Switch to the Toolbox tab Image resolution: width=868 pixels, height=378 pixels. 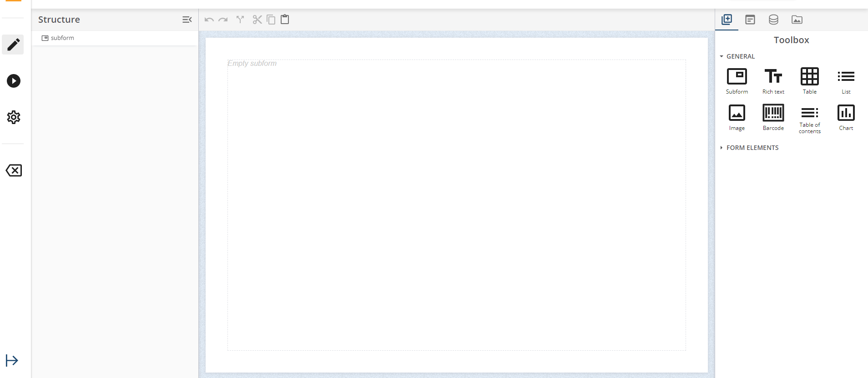[x=727, y=20]
